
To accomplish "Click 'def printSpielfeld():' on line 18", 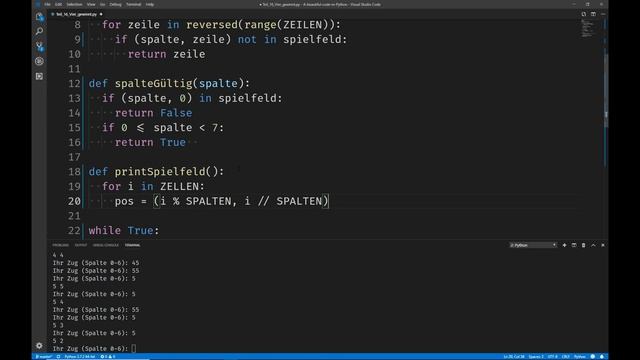I will pos(156,172).
